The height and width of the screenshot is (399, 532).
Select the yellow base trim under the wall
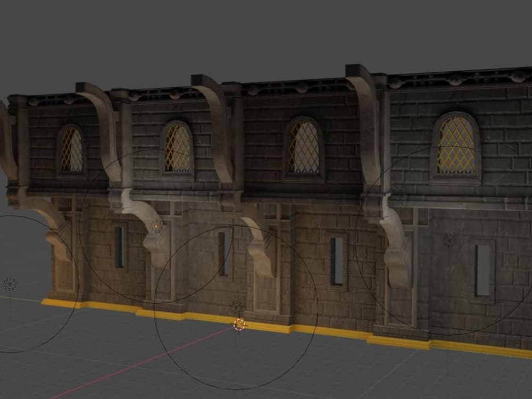click(287, 327)
